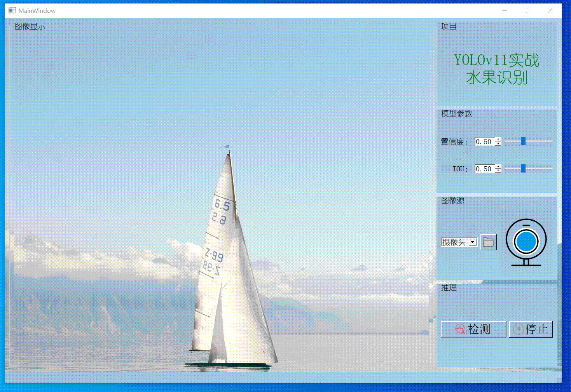
Task: Open the folder browse icon button
Action: [488, 242]
